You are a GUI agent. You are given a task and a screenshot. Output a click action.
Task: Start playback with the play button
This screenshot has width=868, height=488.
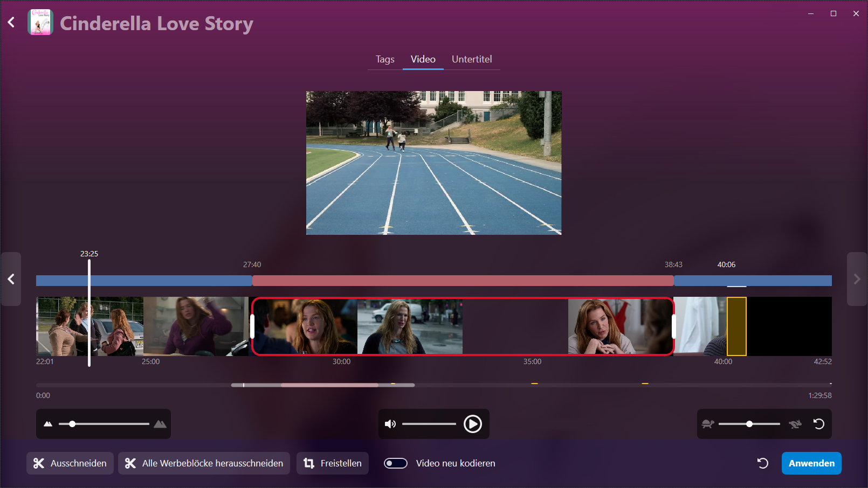pyautogui.click(x=473, y=424)
